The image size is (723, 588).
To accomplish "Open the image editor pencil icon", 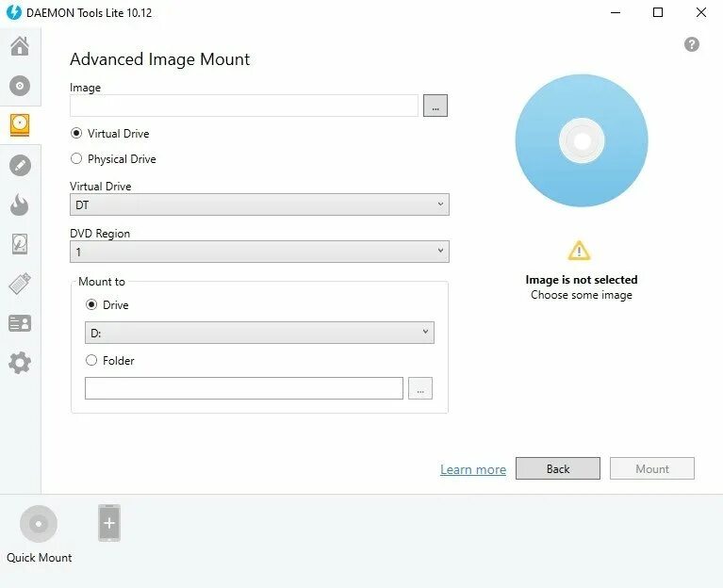I will tap(20, 165).
